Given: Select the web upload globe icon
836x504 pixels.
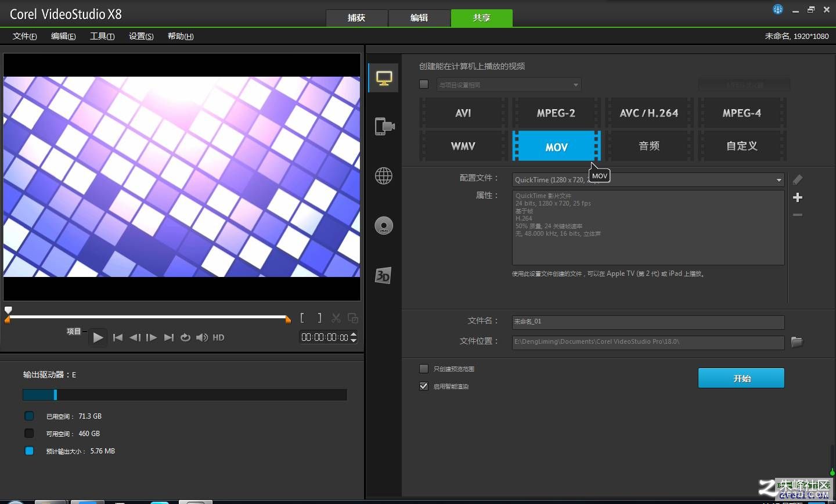Looking at the screenshot, I should coord(384,175).
